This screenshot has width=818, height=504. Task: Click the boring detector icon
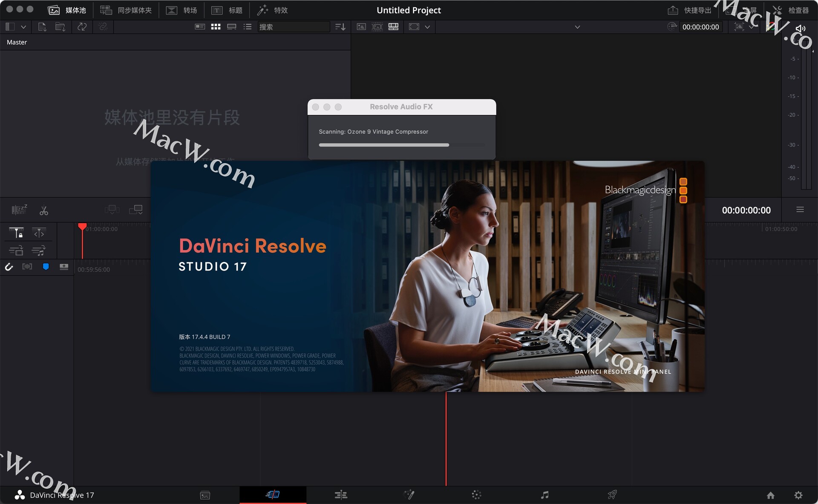point(19,209)
